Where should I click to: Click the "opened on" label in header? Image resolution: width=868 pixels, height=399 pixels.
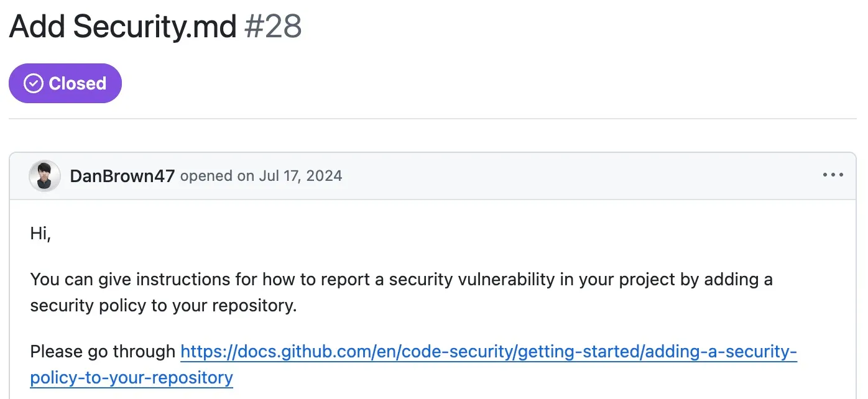point(217,176)
